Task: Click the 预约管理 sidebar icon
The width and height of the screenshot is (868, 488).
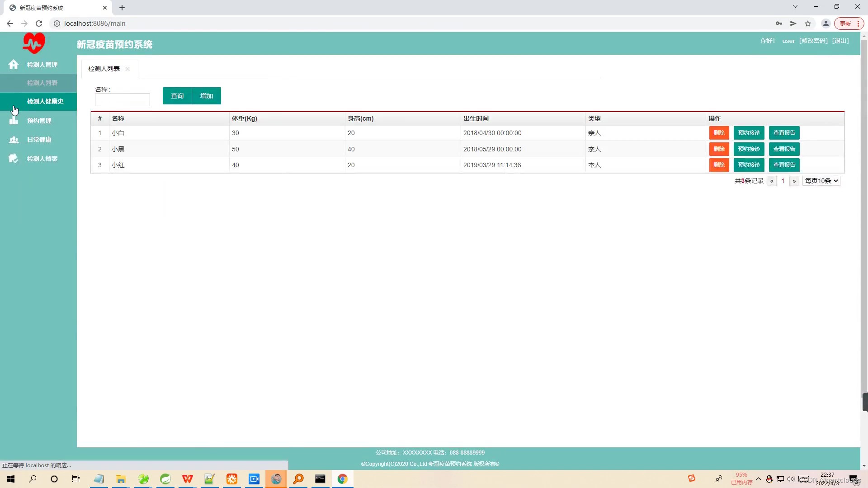Action: pos(14,121)
